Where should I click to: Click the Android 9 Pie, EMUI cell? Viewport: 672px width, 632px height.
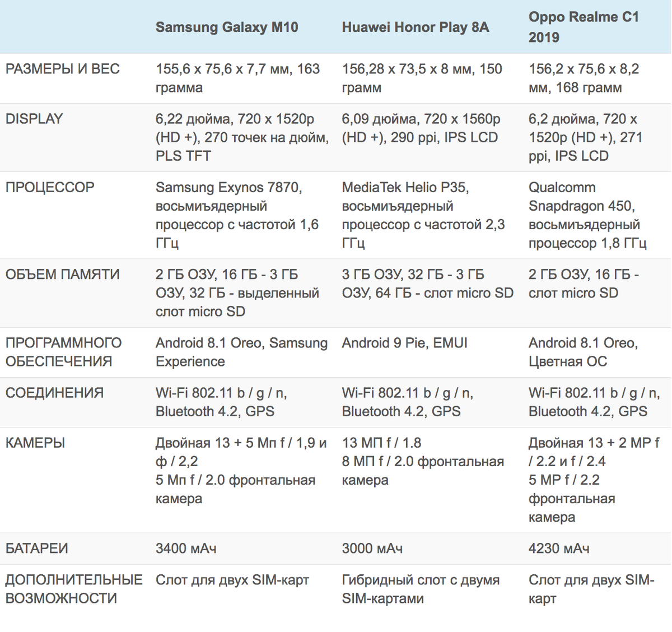405,343
